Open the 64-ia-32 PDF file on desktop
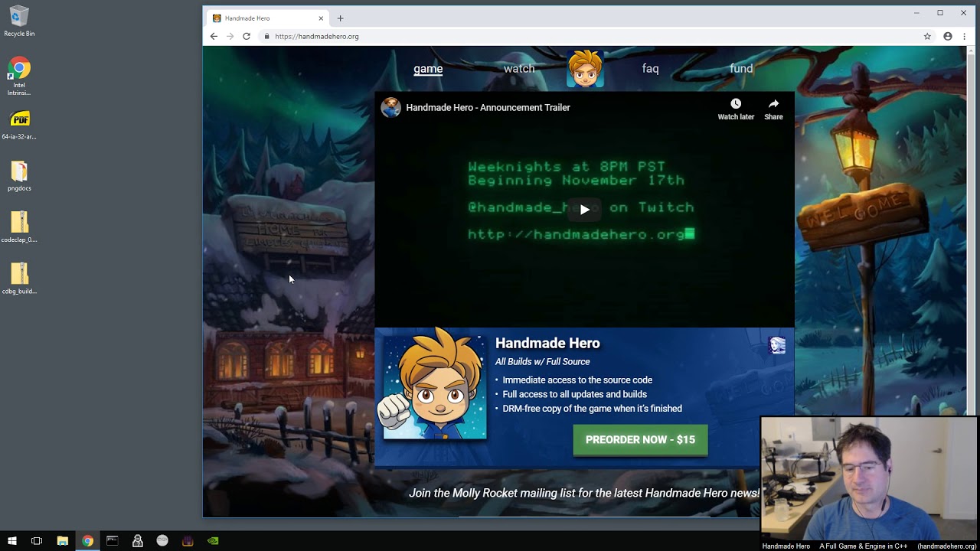 tap(19, 125)
